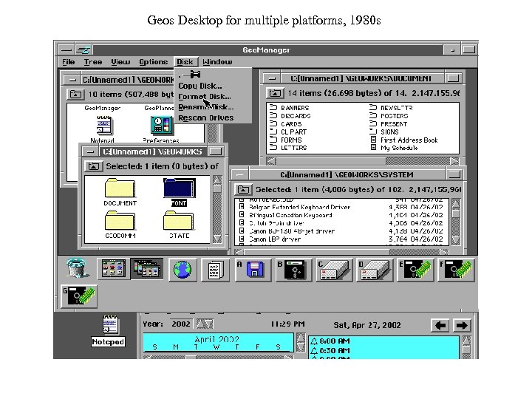Open GeoManager main window control menu
Image resolution: width=532 pixels, height=399 pixels.
(x=66, y=50)
